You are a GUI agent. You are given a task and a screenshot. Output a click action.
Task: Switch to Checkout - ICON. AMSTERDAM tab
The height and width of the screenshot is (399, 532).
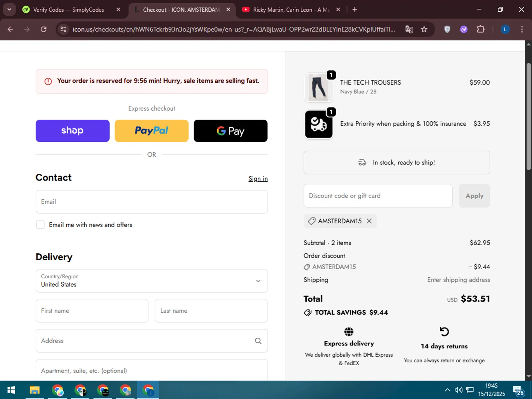coord(182,10)
